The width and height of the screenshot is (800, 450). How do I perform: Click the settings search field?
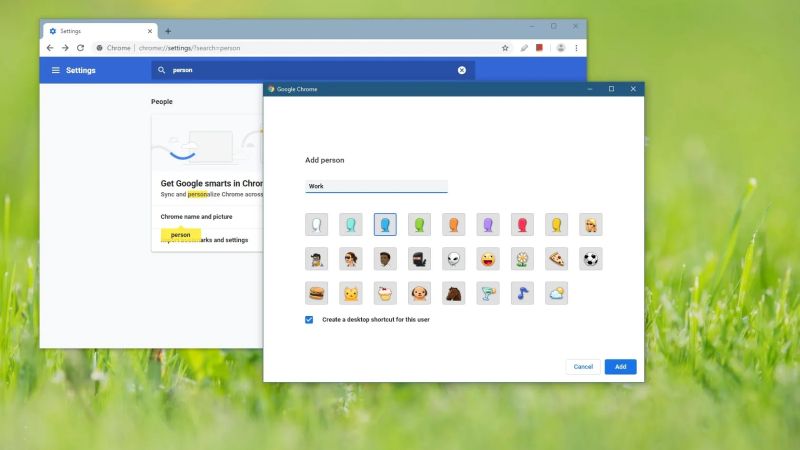[313, 70]
